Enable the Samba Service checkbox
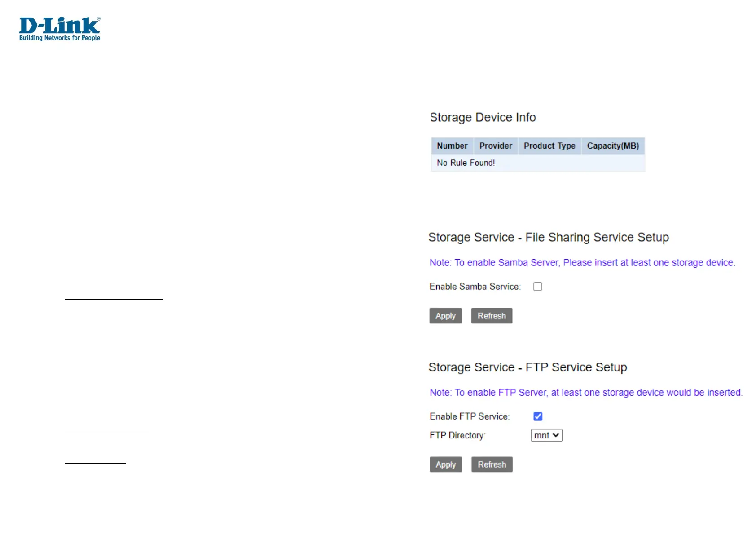 tap(537, 287)
